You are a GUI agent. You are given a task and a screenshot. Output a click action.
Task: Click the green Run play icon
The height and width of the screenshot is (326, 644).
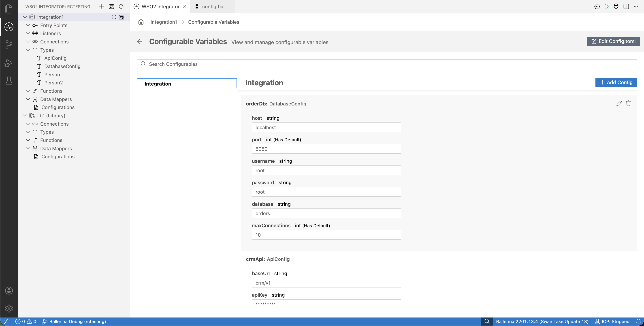pos(606,6)
